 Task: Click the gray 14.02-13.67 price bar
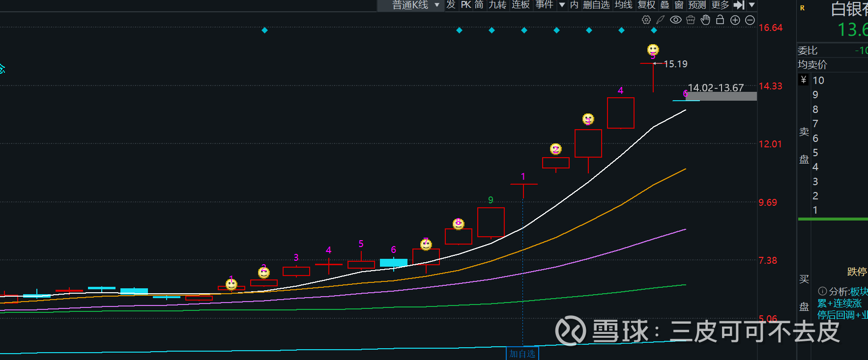pyautogui.click(x=721, y=96)
